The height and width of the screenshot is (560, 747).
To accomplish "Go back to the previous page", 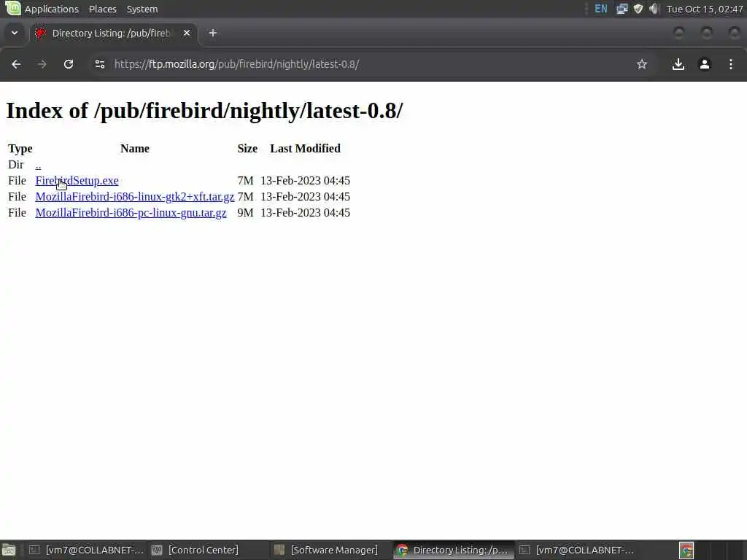I will [16, 64].
